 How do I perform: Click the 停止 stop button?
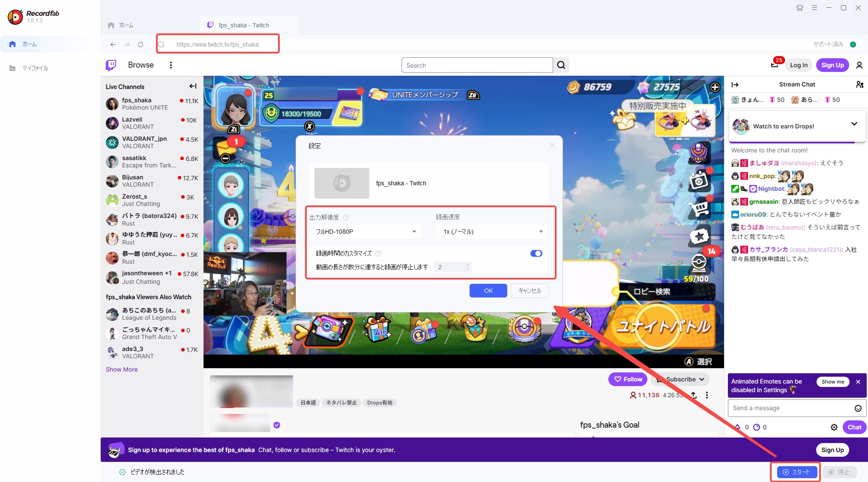tap(839, 472)
